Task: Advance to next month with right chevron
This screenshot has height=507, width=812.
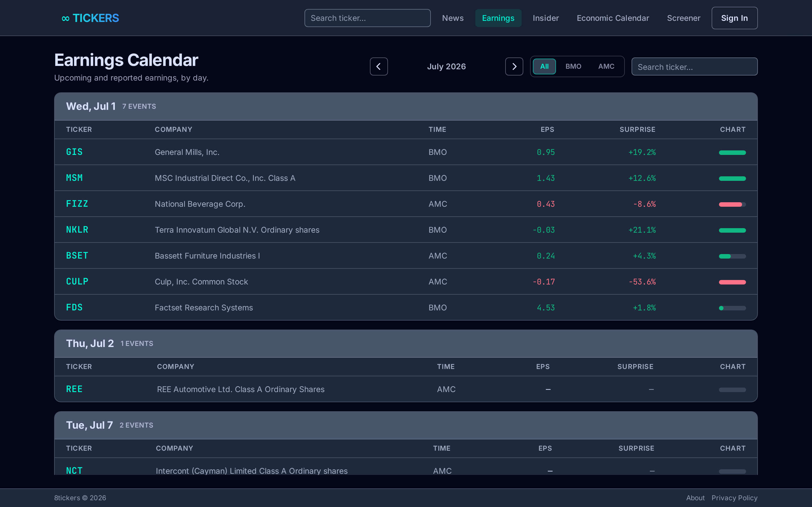Action: tap(514, 66)
